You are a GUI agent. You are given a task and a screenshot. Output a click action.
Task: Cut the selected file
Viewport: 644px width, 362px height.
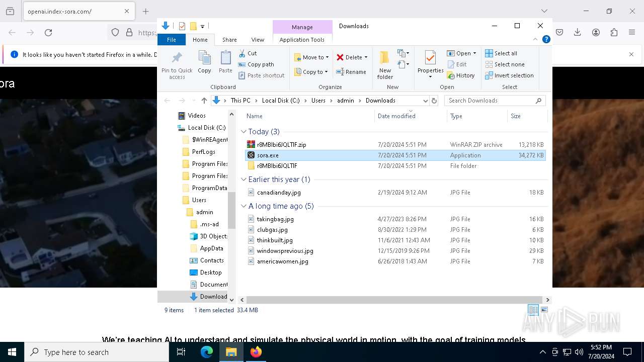(x=248, y=53)
